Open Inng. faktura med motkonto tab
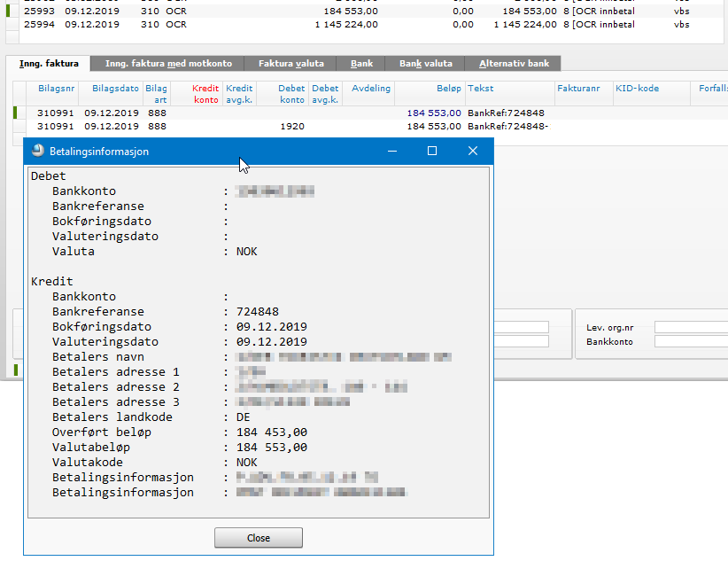The height and width of the screenshot is (561, 728). (x=168, y=64)
